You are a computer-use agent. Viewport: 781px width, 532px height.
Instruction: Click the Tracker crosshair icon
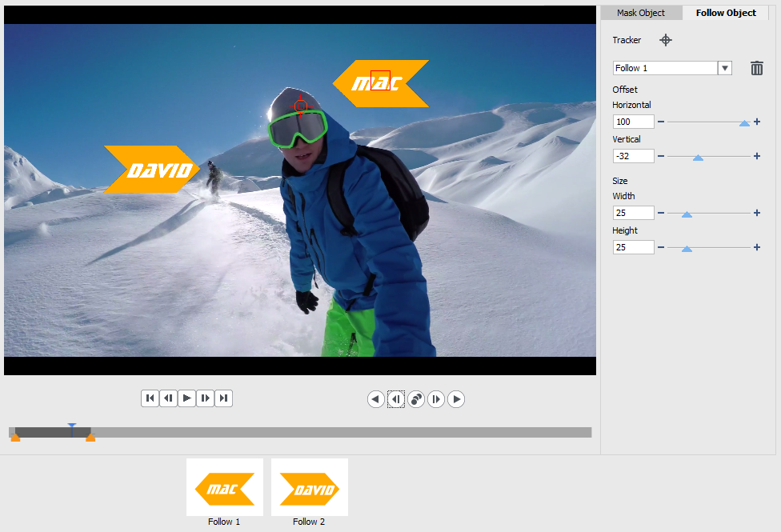[x=665, y=40]
